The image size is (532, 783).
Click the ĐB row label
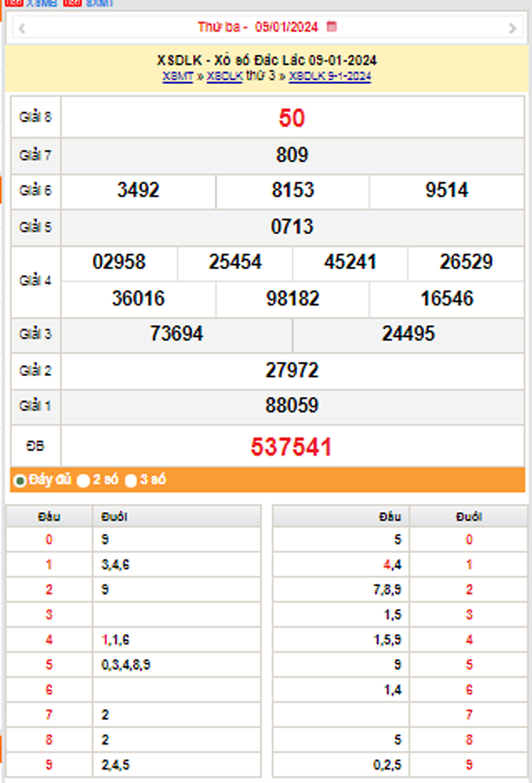[x=35, y=446]
